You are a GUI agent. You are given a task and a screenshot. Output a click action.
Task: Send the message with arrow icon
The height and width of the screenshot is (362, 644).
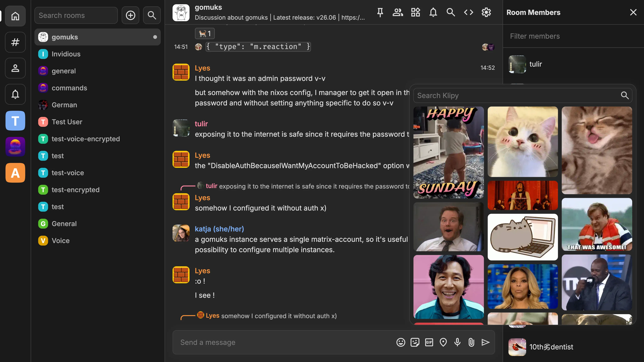coord(485,342)
